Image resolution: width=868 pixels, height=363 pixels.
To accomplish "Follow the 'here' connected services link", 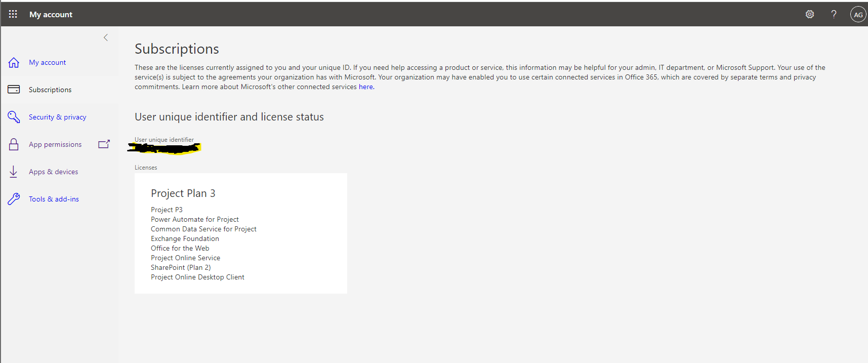I will [366, 87].
